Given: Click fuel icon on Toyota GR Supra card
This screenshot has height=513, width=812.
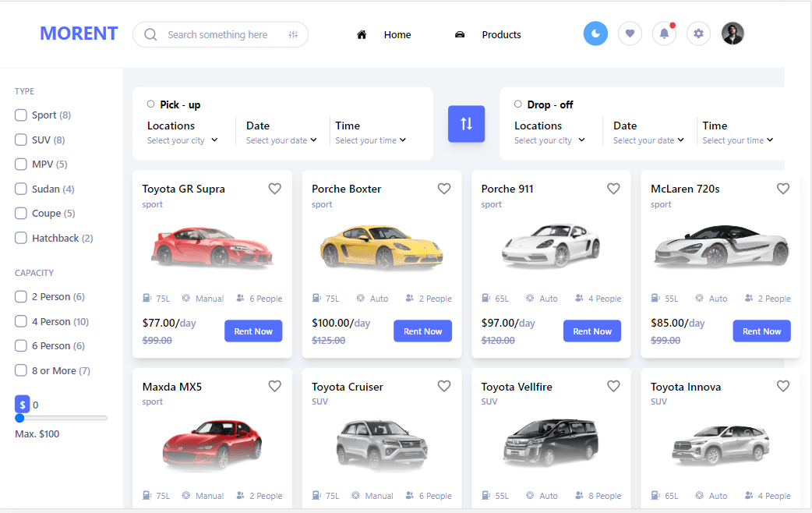Looking at the screenshot, I should pyautogui.click(x=147, y=298).
